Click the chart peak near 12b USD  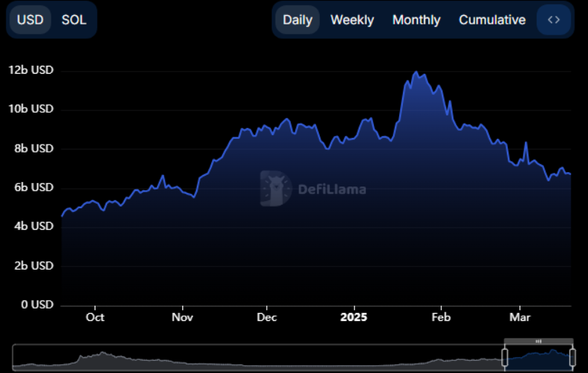[x=415, y=72]
